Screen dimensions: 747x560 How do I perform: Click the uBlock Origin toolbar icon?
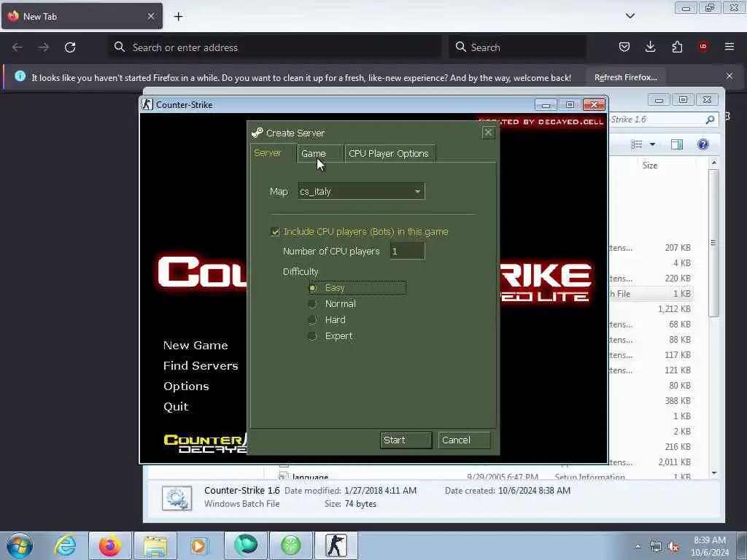click(703, 47)
